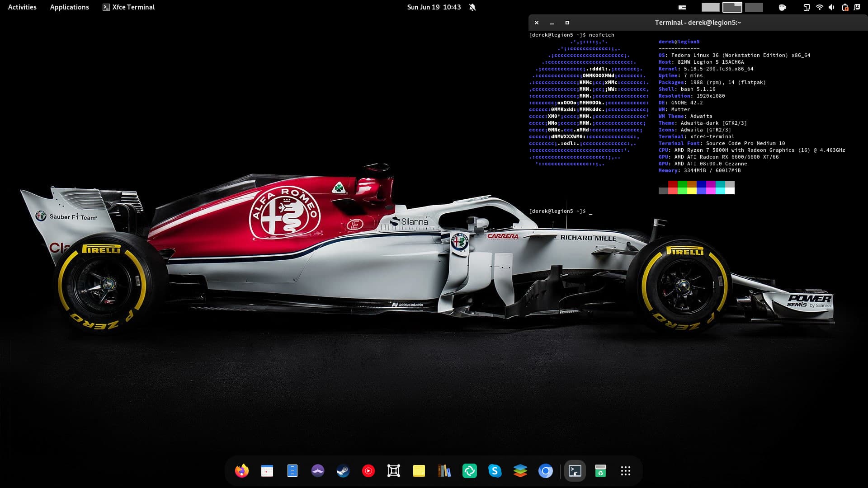
Task: Open the date and time calendar popup
Action: tap(434, 7)
